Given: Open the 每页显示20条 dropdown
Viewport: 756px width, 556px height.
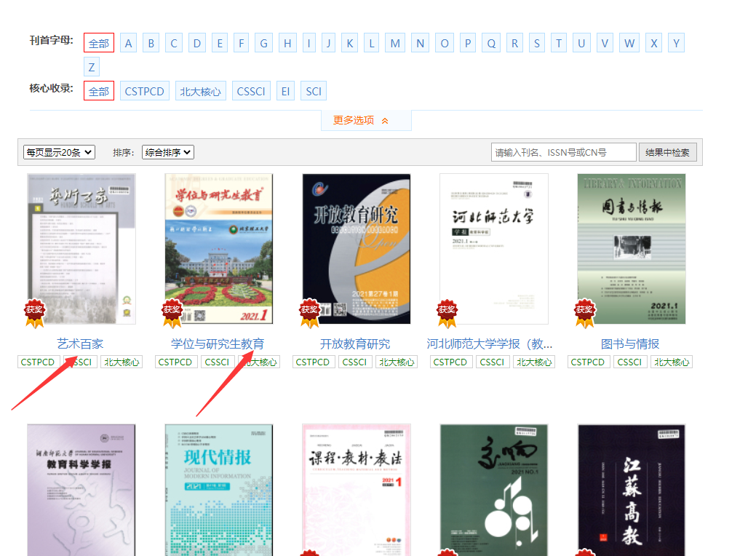Looking at the screenshot, I should (59, 152).
